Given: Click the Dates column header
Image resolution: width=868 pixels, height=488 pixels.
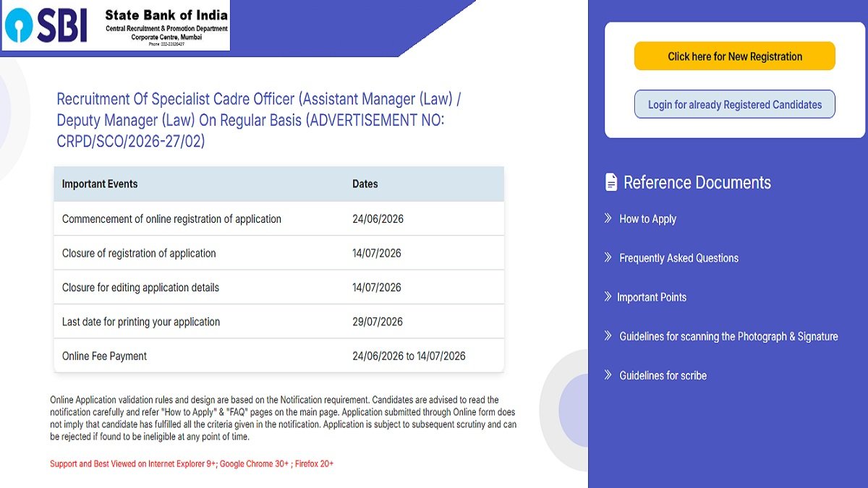Looking at the screenshot, I should click(x=365, y=184).
